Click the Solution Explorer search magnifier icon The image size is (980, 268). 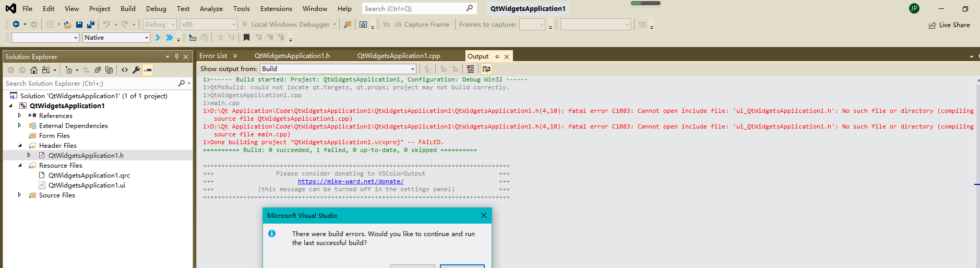(x=181, y=83)
